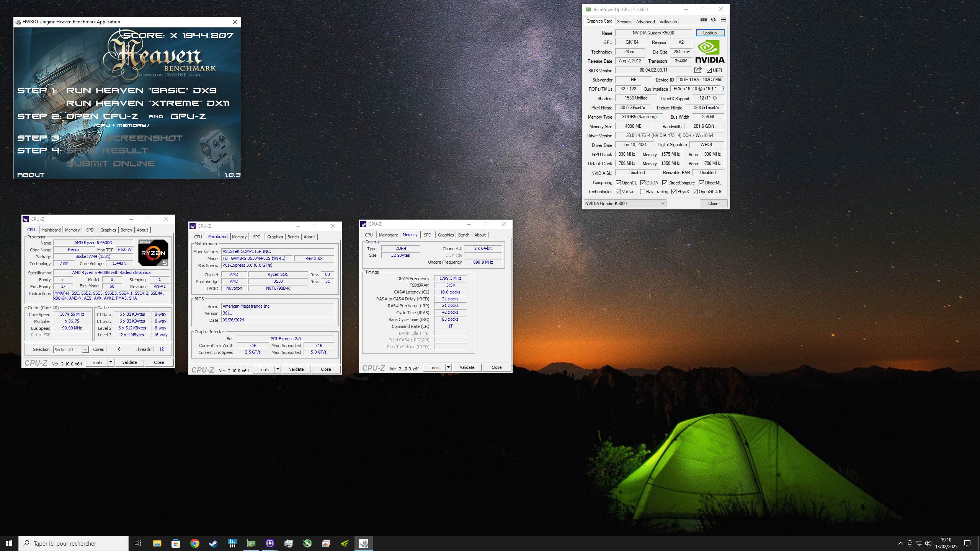Open the NVIDIA Quadro K5000 GPU selector dropdown
The height and width of the screenshot is (551, 980).
click(x=625, y=203)
